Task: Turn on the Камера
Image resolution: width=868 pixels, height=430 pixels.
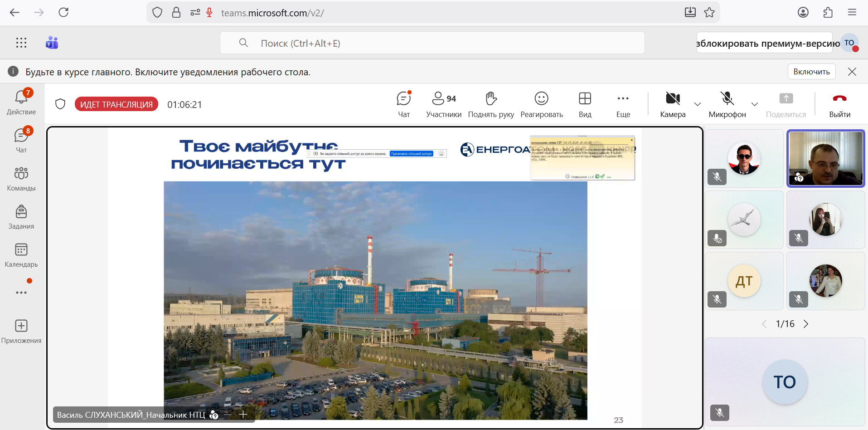Action: [x=673, y=104]
